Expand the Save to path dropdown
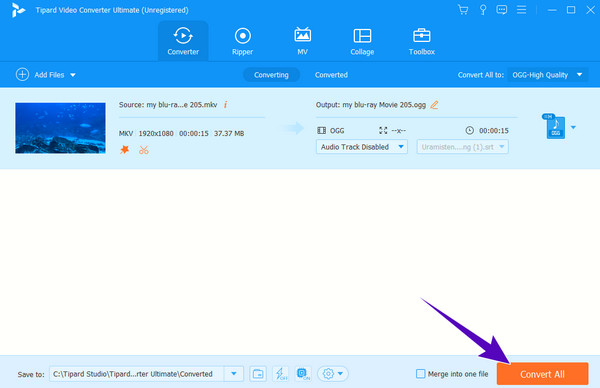The image size is (600, 388). (234, 373)
